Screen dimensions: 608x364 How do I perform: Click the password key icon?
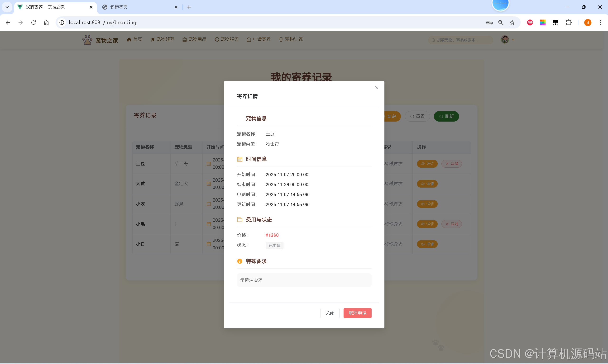(x=489, y=23)
